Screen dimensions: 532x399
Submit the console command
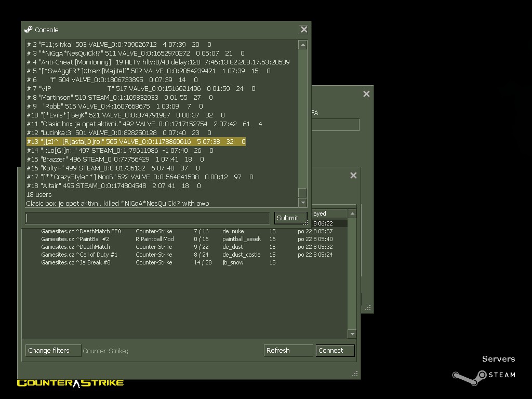(x=290, y=218)
